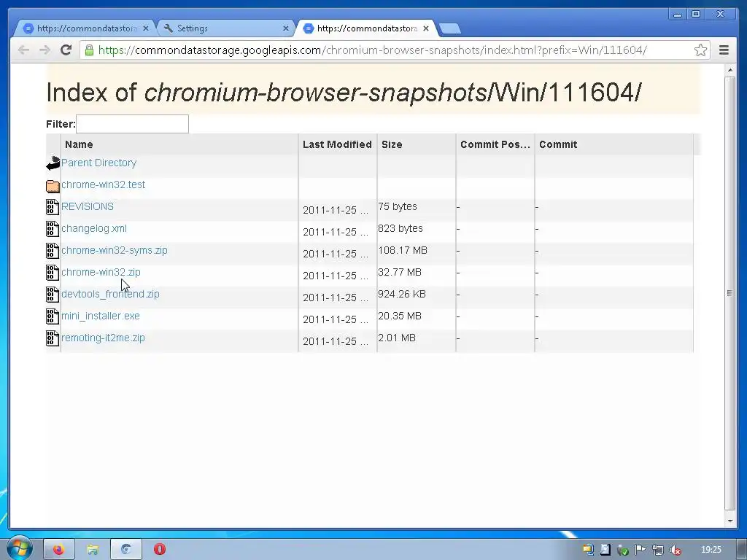Click the chrome-win32.test folder icon
The height and width of the screenshot is (560, 747).
tap(53, 186)
